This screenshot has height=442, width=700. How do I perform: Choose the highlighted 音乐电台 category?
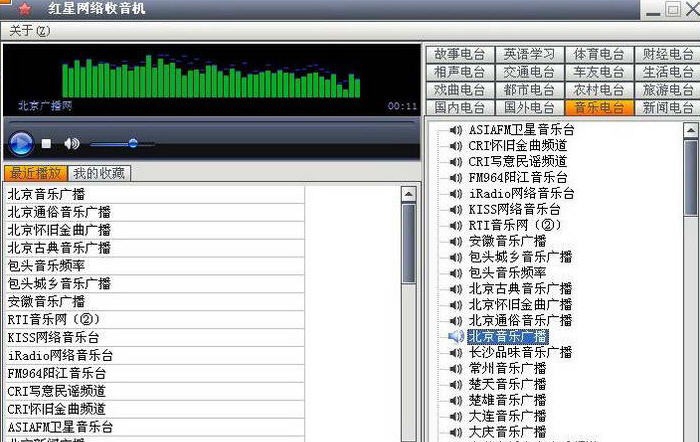coord(599,108)
